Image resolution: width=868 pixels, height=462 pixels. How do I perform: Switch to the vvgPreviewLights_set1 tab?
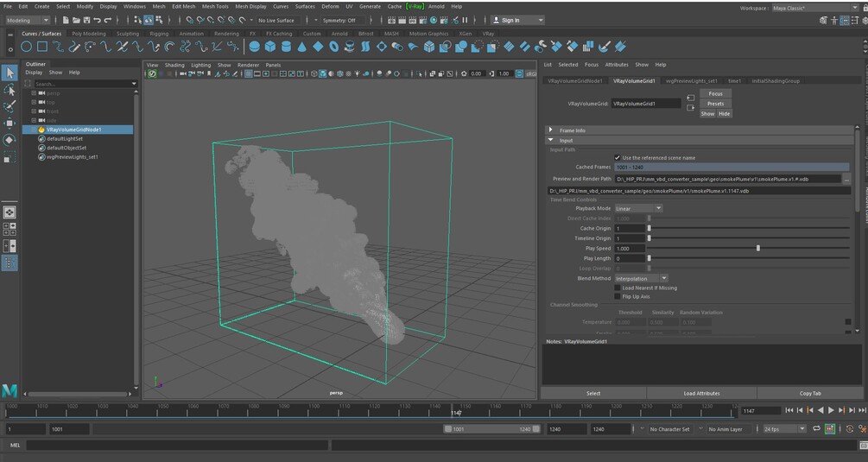point(689,80)
